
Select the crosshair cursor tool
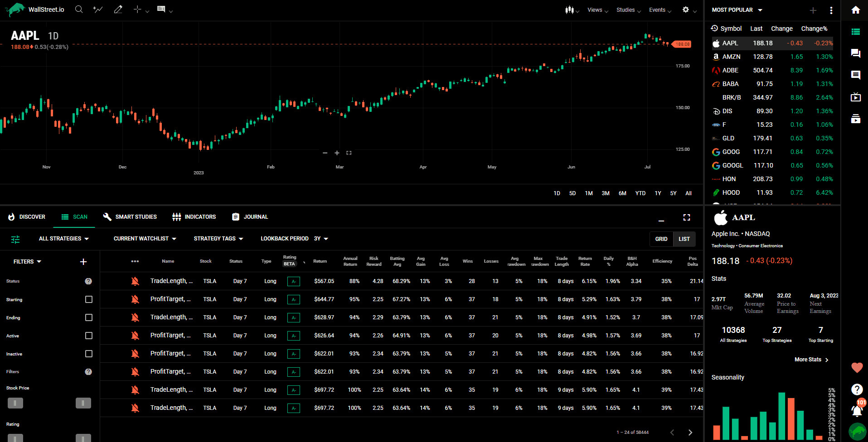click(137, 10)
